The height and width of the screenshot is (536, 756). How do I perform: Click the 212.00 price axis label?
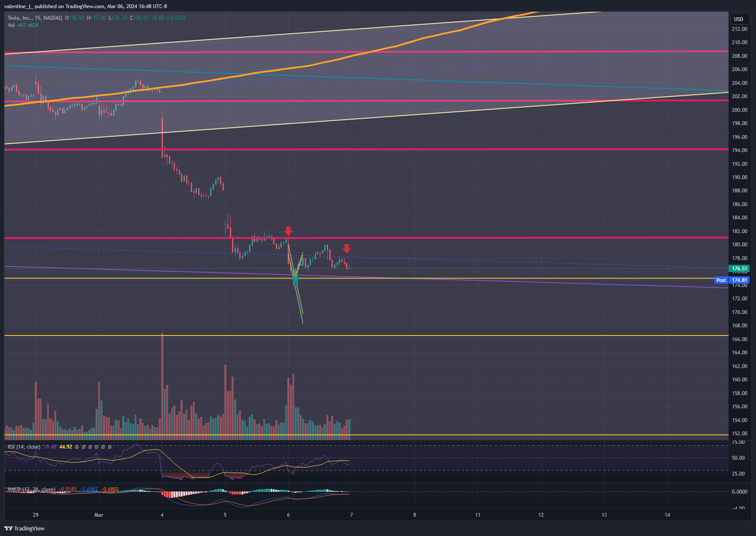tap(739, 29)
